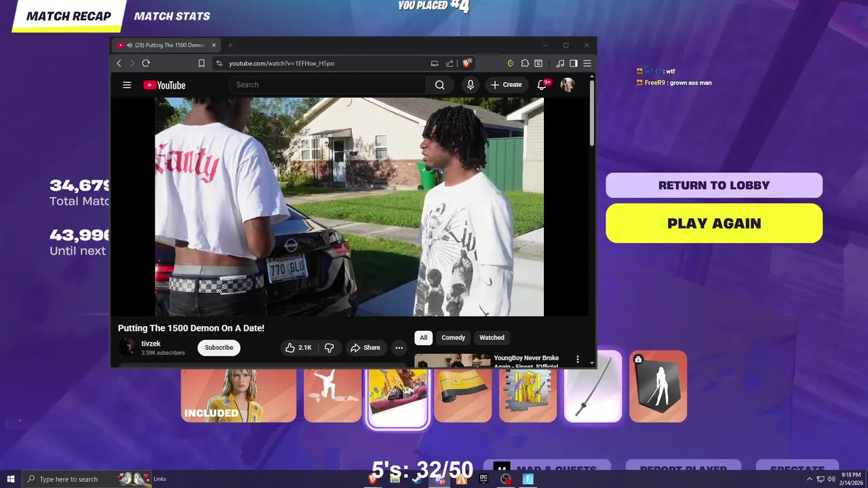Mute the tab via its speaker icon

tap(130, 45)
